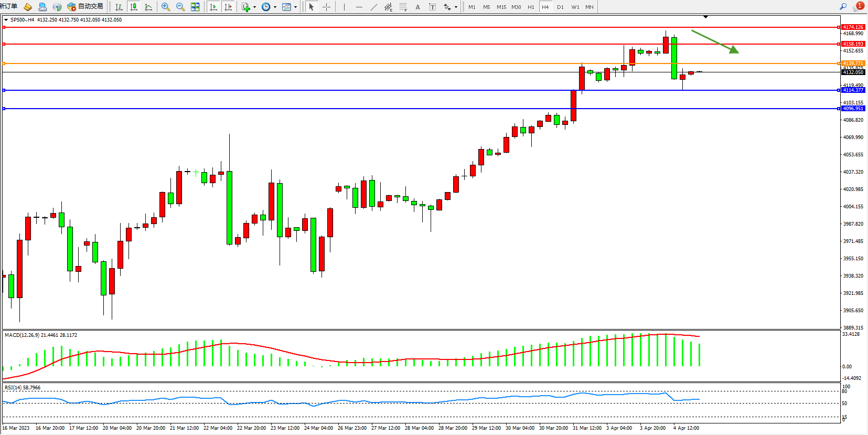Click the Zoom In magnifier icon

166,7
